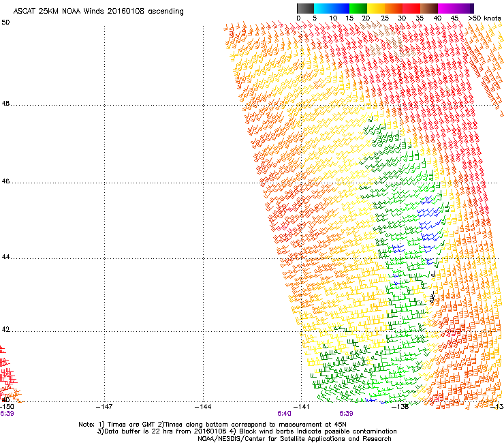Click the '0' legend scale label
The width and height of the screenshot is (504, 443).
pyautogui.click(x=298, y=18)
